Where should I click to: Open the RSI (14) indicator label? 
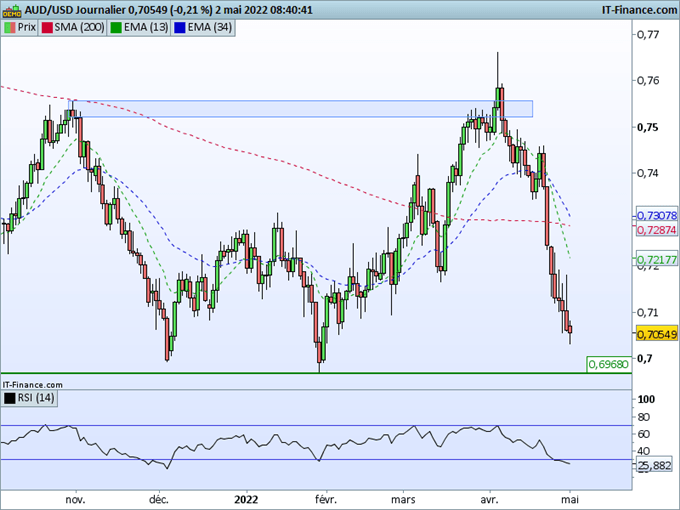[29, 398]
